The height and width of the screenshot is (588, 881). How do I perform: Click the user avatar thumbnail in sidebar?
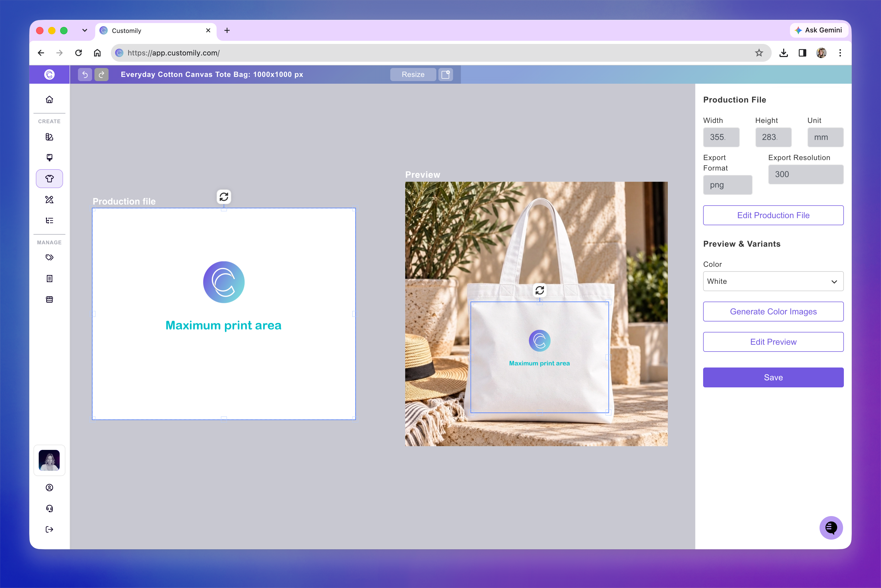[x=49, y=461]
